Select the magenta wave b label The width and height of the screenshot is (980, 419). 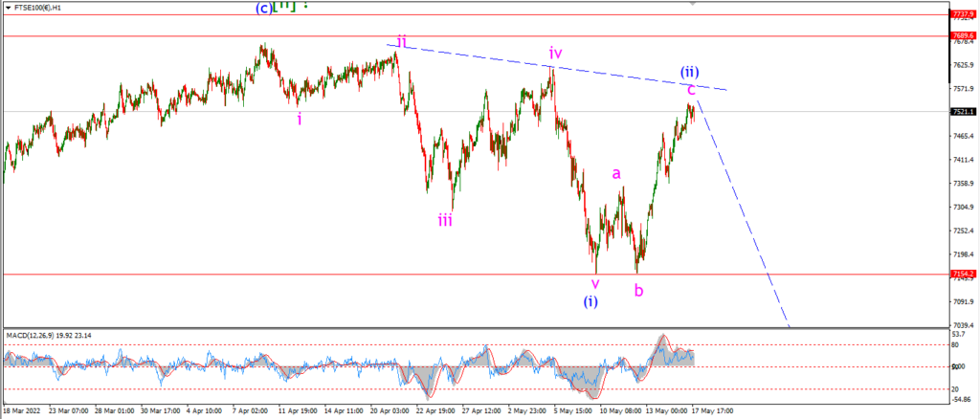point(638,290)
